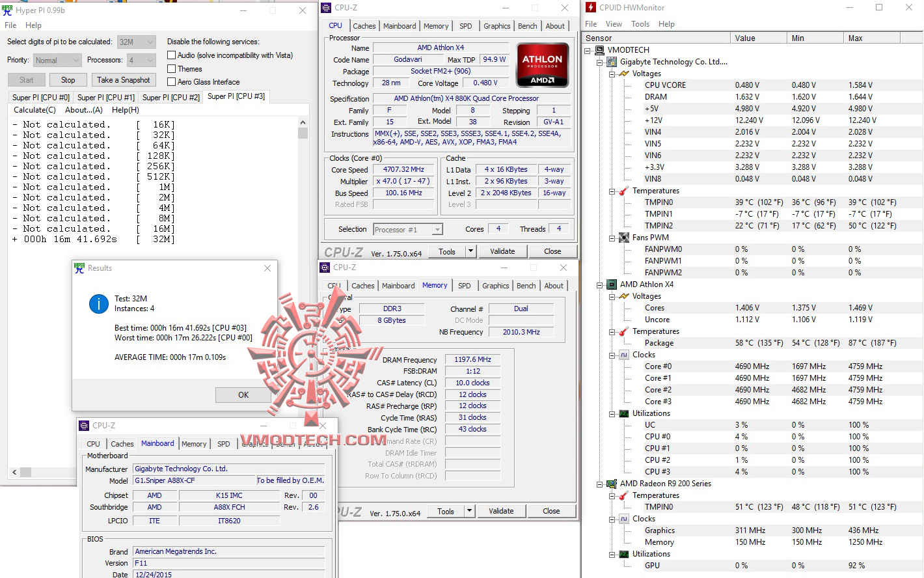Click the AMD Athlon X4 chip icon

coord(612,284)
